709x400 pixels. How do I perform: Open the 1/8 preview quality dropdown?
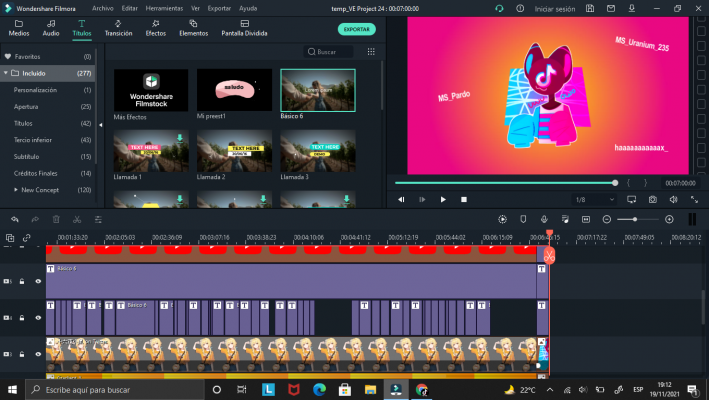594,199
